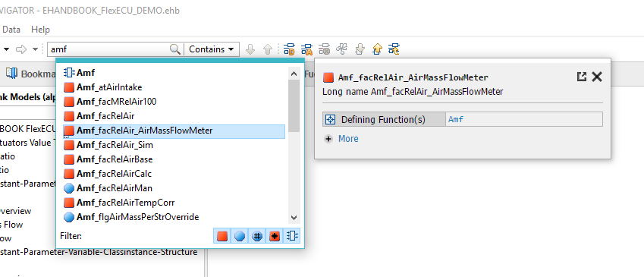Click the block diagram icon with A badge
The height and width of the screenshot is (277, 644).
[306, 49]
